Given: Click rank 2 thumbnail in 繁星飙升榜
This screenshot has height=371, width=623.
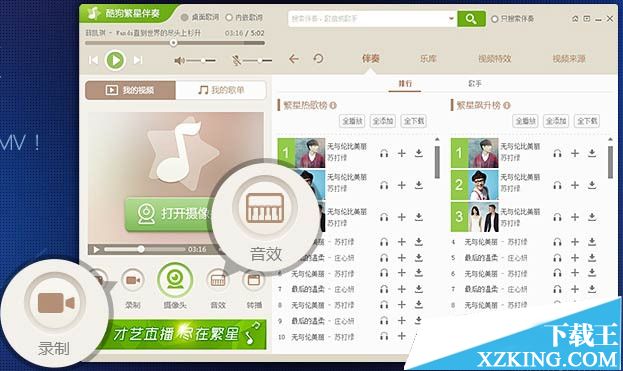Looking at the screenshot, I should 484,185.
